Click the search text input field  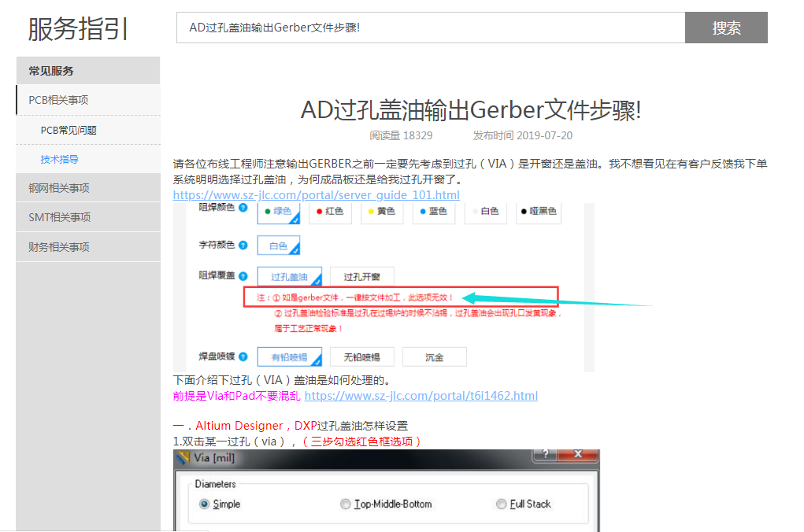click(x=430, y=28)
